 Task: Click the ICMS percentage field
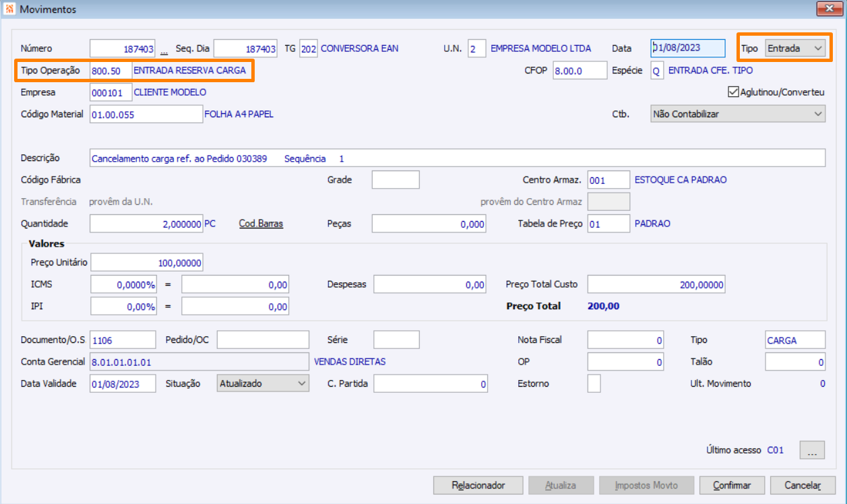tap(123, 284)
